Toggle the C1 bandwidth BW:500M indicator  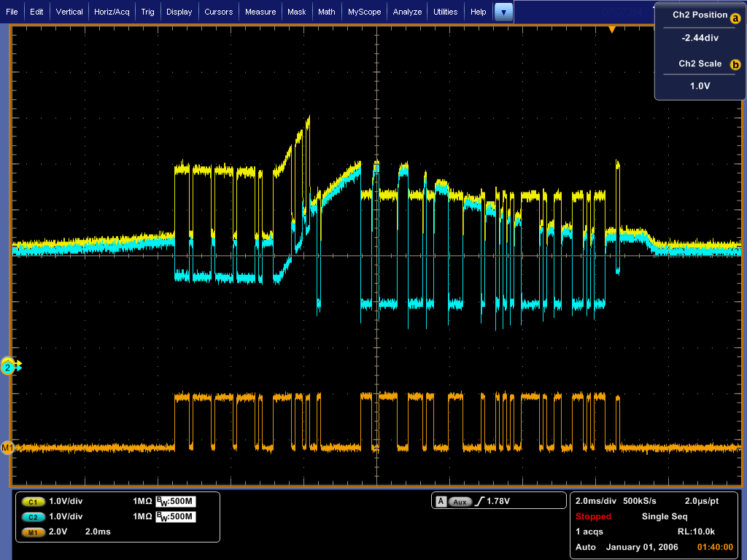point(176,502)
